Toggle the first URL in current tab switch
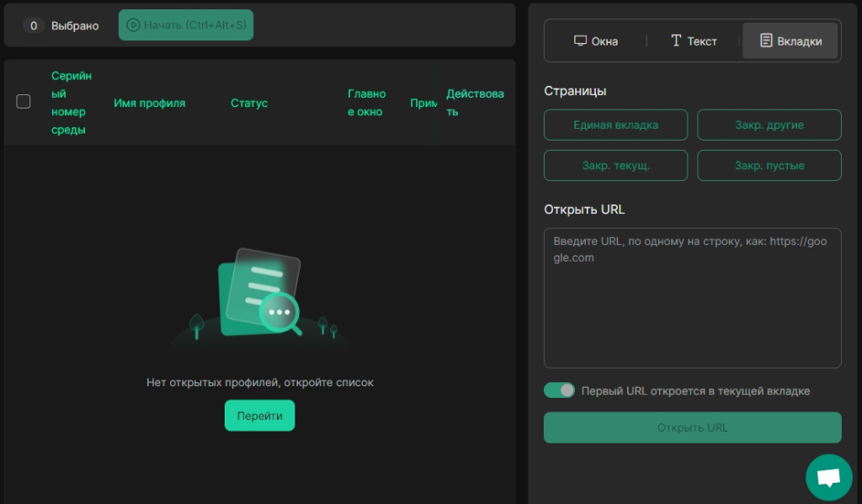Viewport: 862px width, 504px height. 559,390
